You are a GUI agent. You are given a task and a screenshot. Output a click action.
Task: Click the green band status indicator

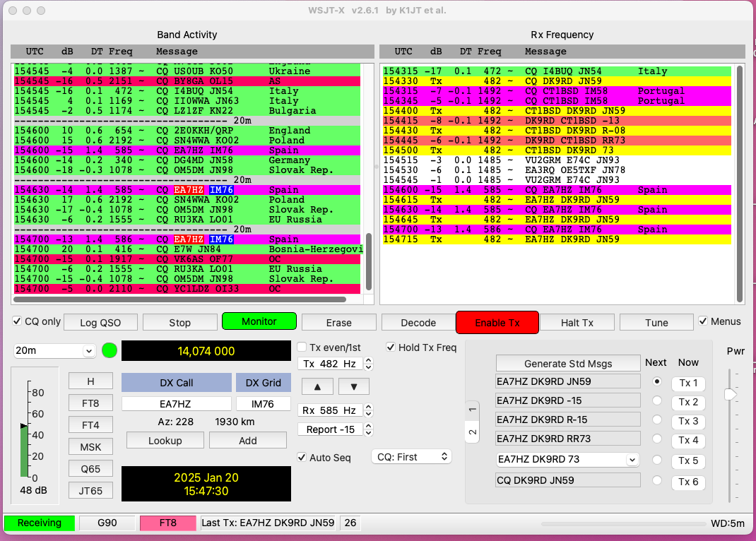coord(109,350)
